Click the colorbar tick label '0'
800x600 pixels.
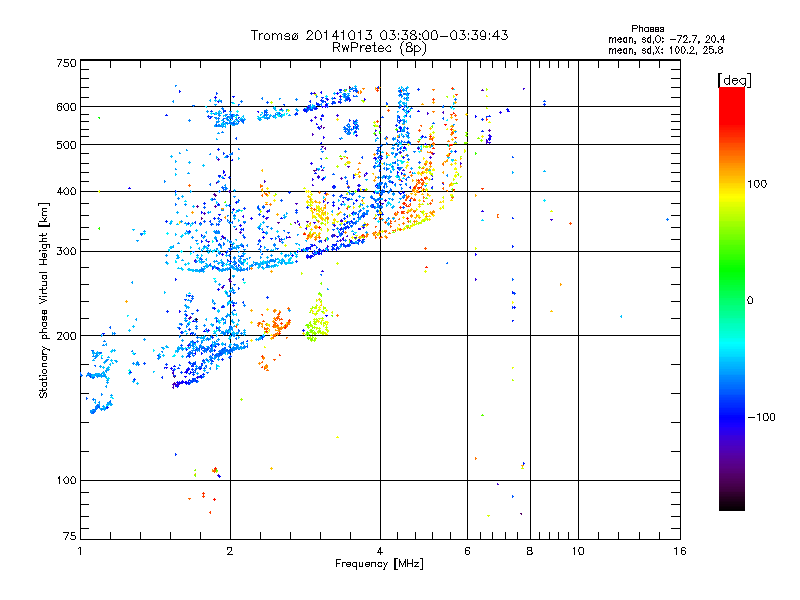pyautogui.click(x=750, y=301)
